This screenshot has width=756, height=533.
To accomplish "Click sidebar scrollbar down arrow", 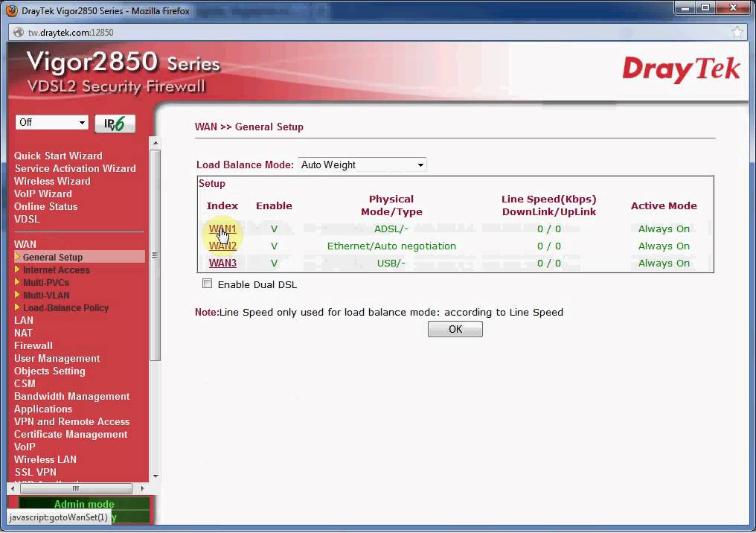I will coord(156,476).
